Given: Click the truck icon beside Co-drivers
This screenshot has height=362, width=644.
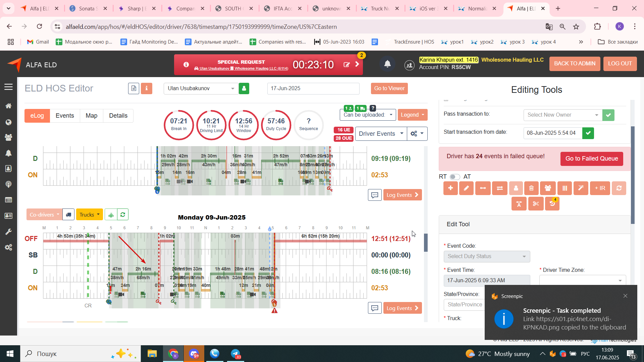Looking at the screenshot, I should pos(68,215).
